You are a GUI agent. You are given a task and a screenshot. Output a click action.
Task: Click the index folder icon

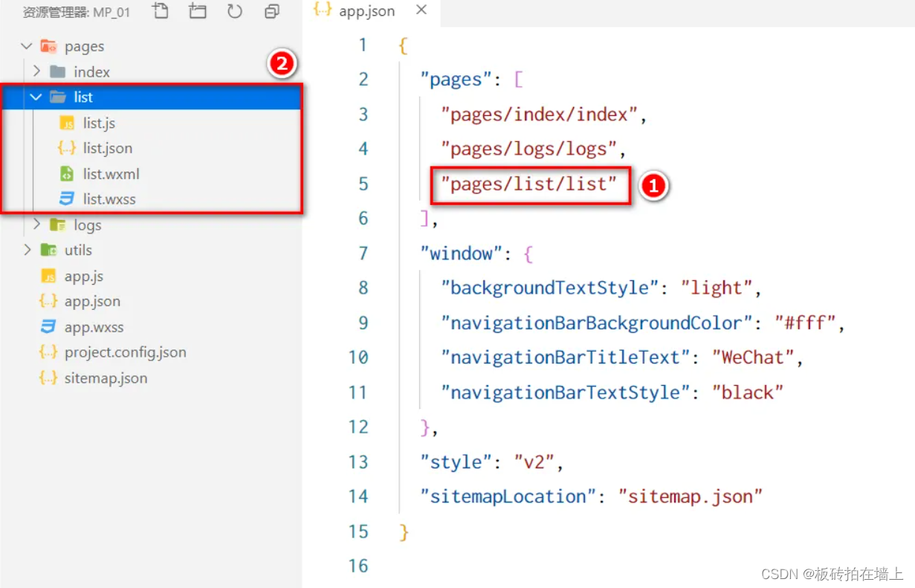pos(57,72)
